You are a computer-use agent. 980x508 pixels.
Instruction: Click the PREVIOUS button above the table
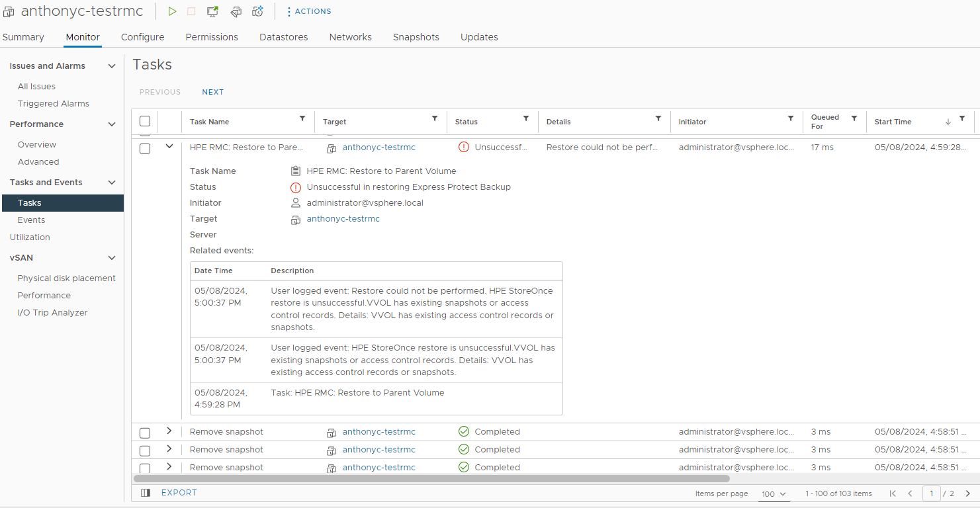160,92
